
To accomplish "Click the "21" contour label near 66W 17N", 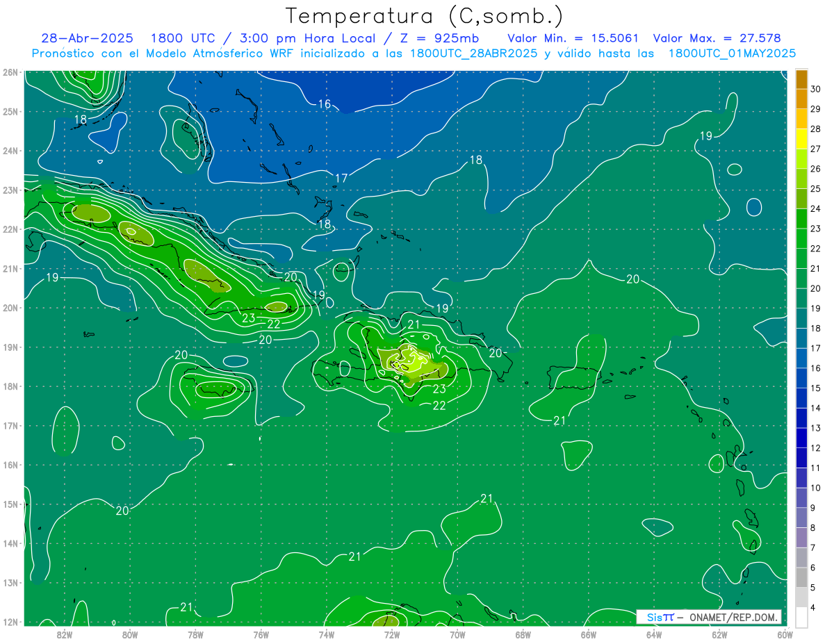I will tap(560, 420).
